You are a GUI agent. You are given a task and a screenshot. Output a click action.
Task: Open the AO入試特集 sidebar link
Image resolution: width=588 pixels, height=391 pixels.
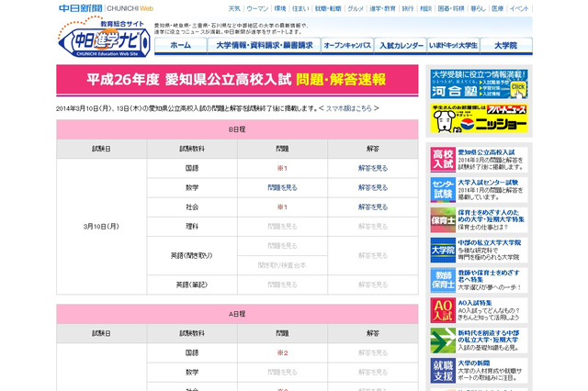(475, 303)
